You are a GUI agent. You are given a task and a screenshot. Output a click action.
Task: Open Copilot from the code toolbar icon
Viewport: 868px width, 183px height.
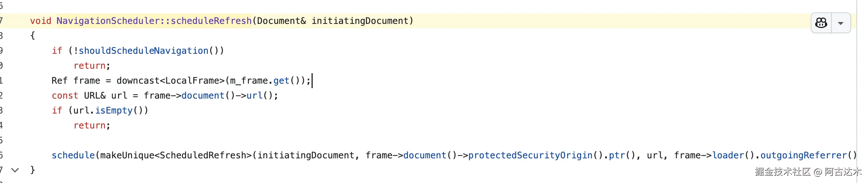(x=821, y=23)
